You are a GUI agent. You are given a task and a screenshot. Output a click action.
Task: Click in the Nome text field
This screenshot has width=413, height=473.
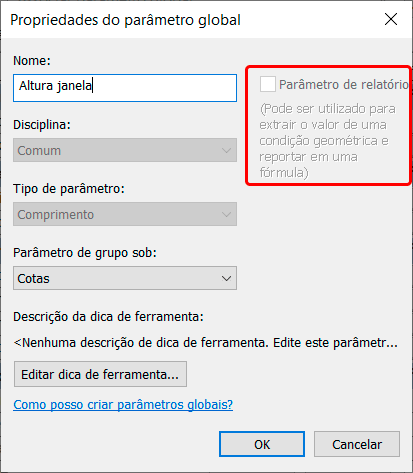coord(125,88)
